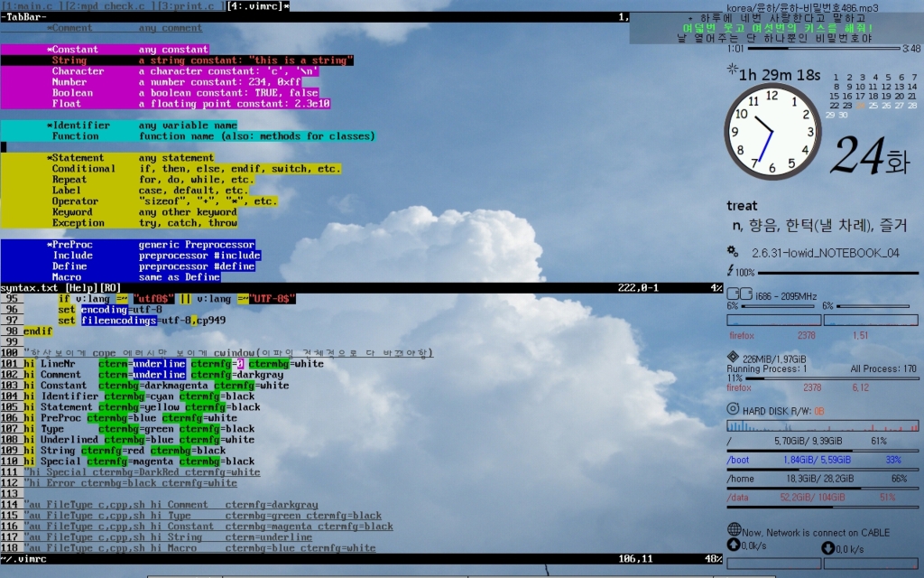Click the hard disk icon
This screenshot has width=924, height=578.
(733, 409)
